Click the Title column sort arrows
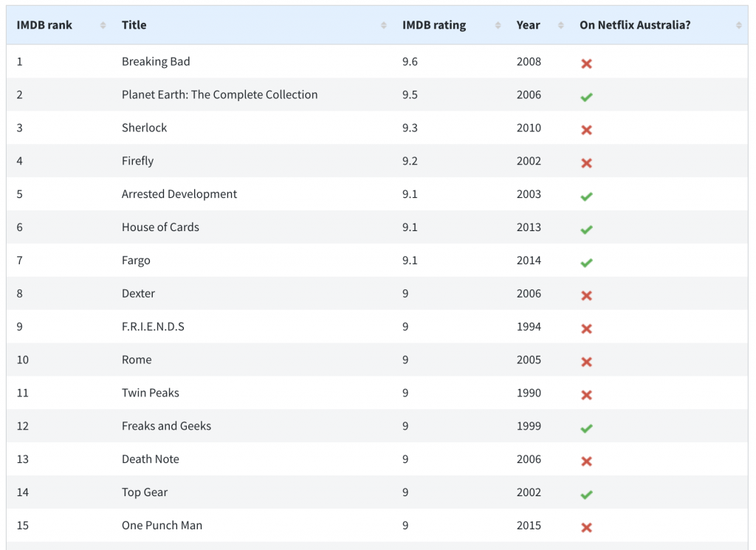The width and height of the screenshot is (756, 550). click(383, 26)
